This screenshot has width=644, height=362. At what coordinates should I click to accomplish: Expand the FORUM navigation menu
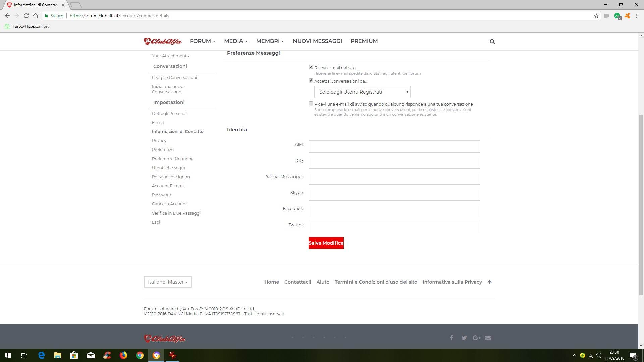pos(202,41)
